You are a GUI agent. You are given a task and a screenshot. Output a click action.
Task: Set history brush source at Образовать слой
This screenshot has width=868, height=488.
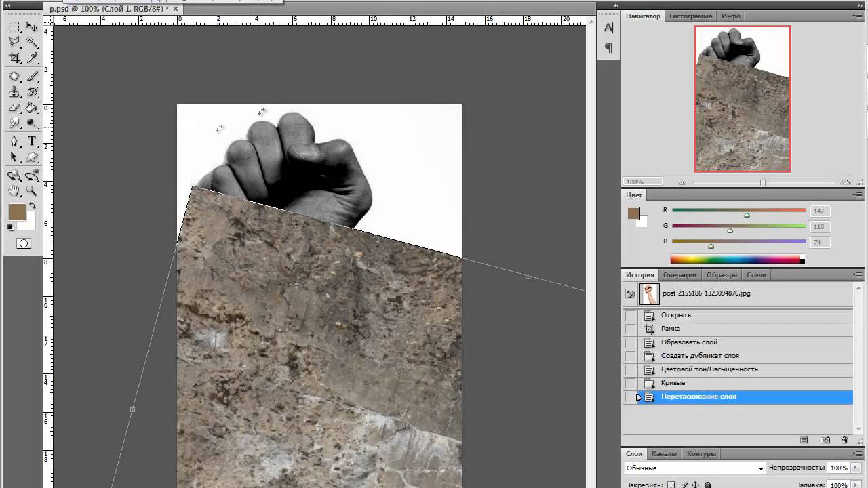point(631,342)
